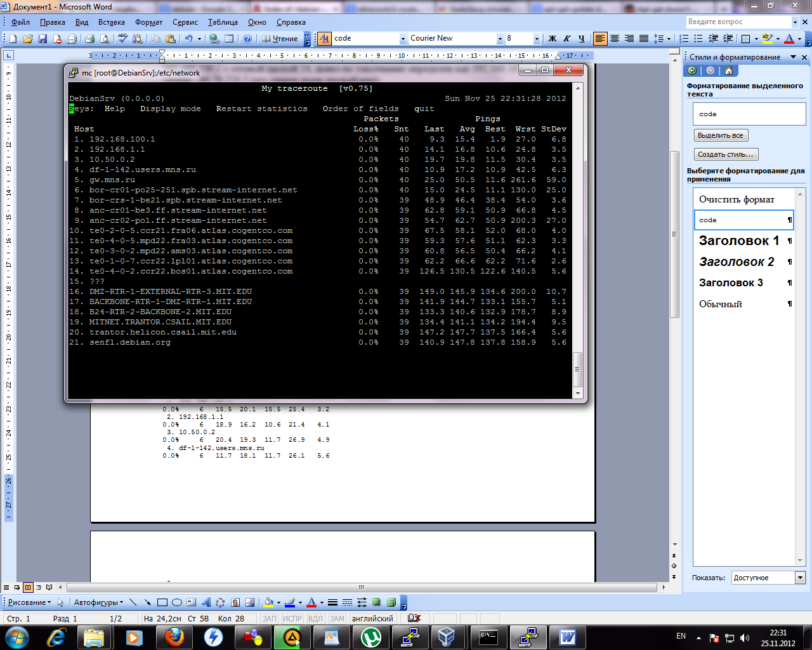Image resolution: width=812 pixels, height=650 pixels.
Task: Click the Insert Table icon
Action: [229, 39]
